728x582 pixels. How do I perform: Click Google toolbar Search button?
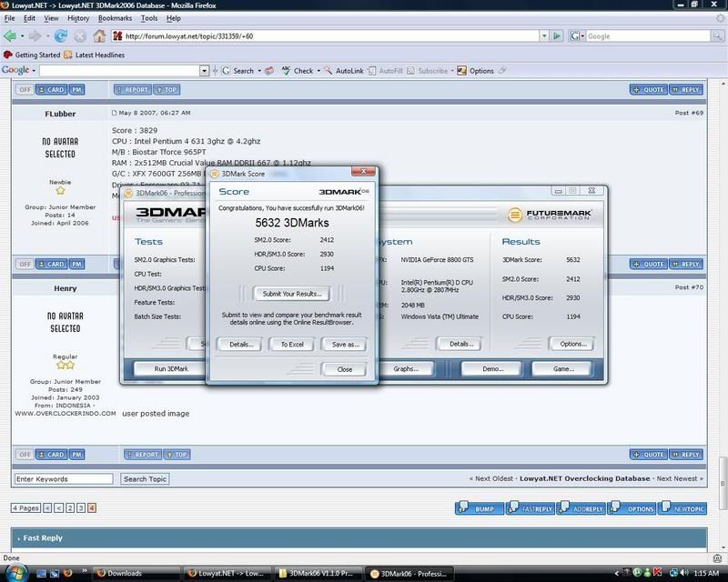(x=238, y=71)
